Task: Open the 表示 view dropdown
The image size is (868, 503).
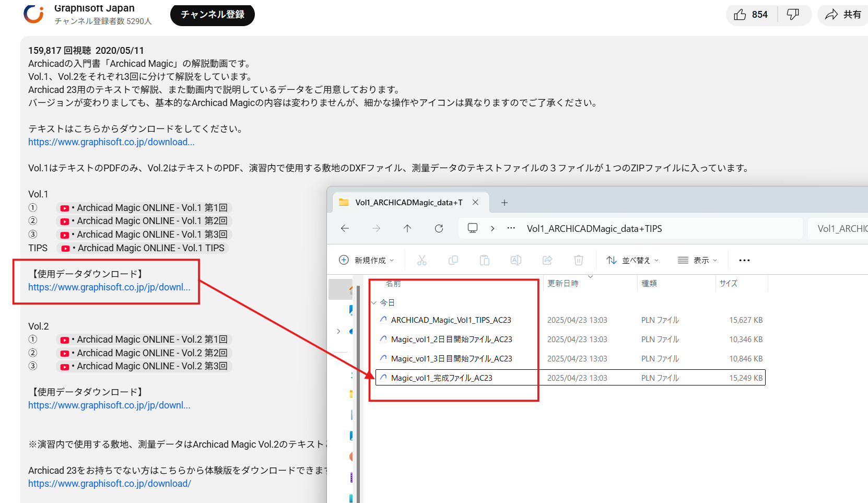Action: tap(697, 260)
